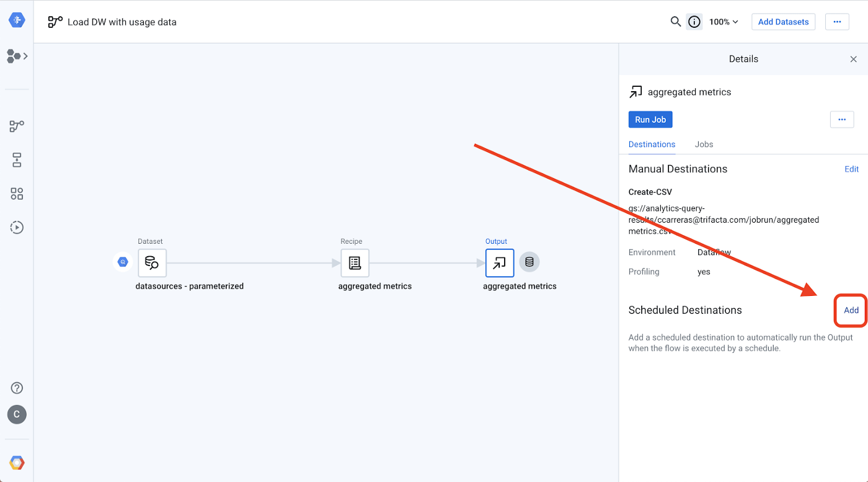Open the Flows icon in sidebar

[x=17, y=127]
